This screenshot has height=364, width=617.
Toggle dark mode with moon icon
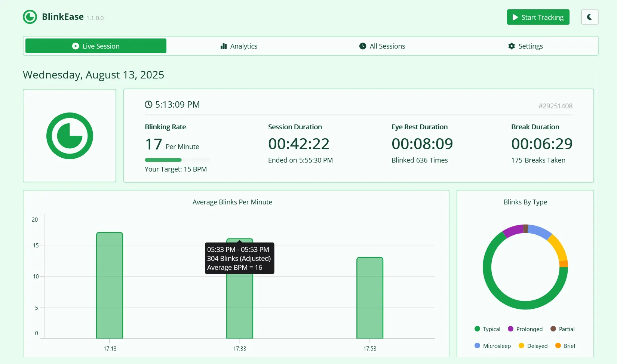click(x=590, y=17)
